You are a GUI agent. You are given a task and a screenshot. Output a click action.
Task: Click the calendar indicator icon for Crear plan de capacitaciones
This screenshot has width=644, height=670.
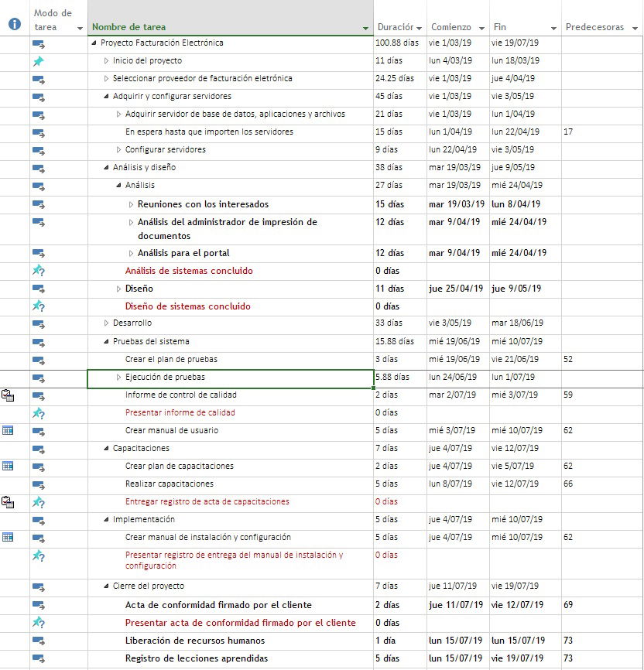8,466
